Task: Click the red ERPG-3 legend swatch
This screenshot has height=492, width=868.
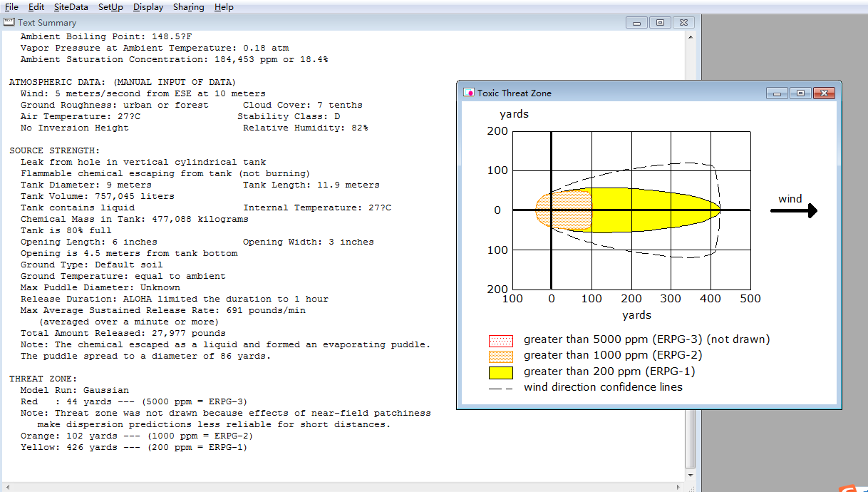Action: click(501, 340)
